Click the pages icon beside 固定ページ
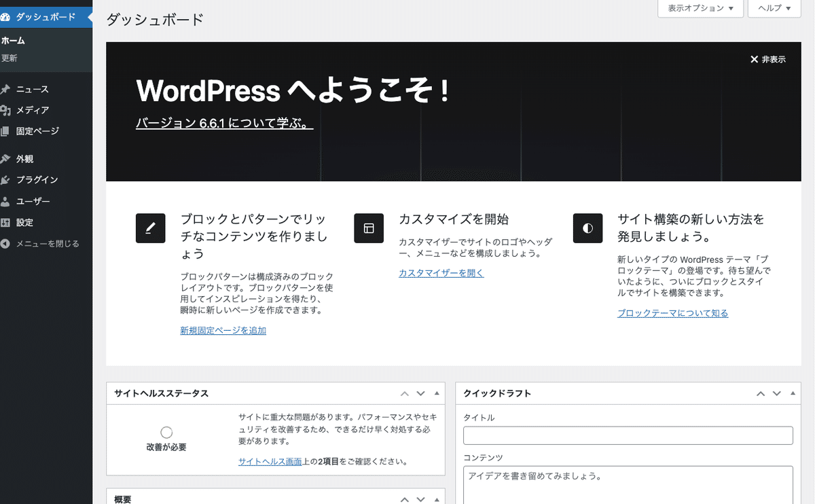 [x=5, y=131]
